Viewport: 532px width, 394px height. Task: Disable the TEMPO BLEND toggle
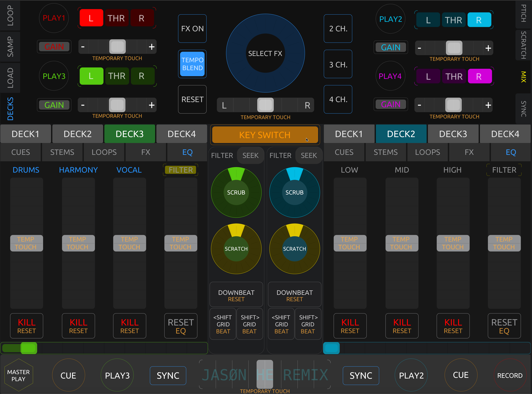[x=192, y=64]
